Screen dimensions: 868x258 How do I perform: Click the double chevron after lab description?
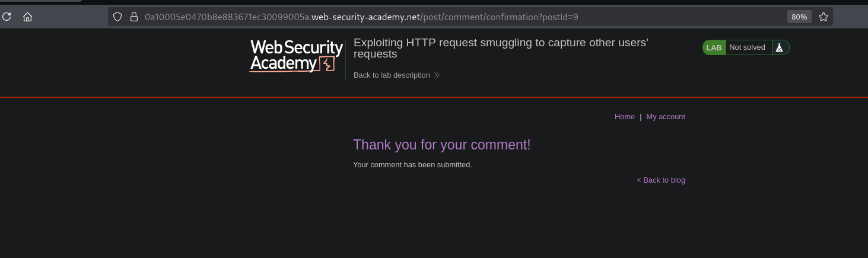[437, 75]
